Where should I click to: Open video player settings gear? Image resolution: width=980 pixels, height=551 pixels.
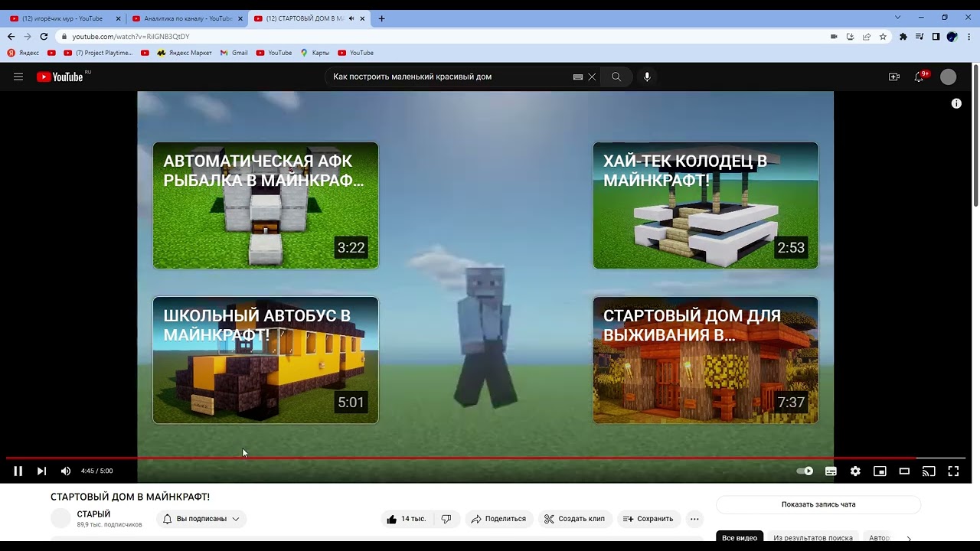pos(855,471)
